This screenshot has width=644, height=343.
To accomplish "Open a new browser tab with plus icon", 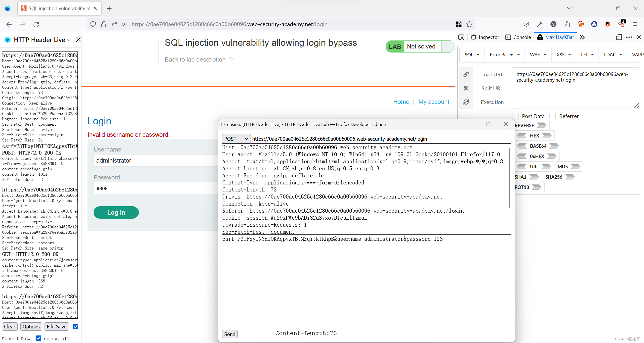I will [109, 9].
